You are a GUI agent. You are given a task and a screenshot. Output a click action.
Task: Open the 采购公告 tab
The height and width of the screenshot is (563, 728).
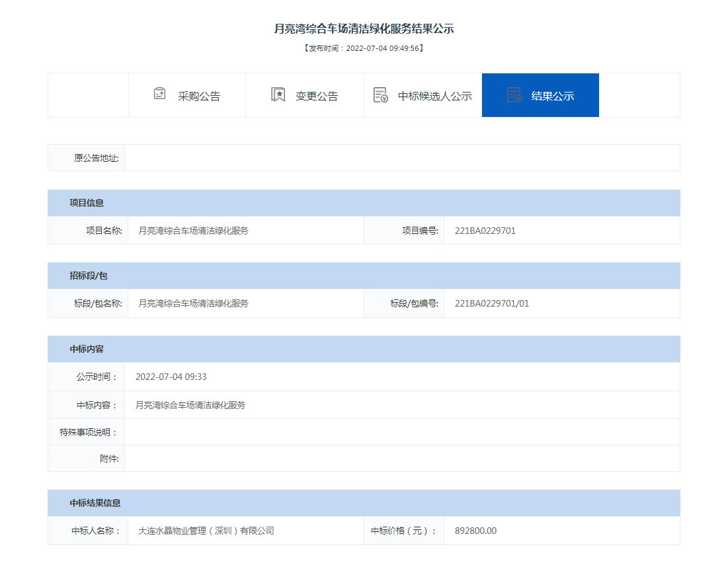[x=187, y=95]
